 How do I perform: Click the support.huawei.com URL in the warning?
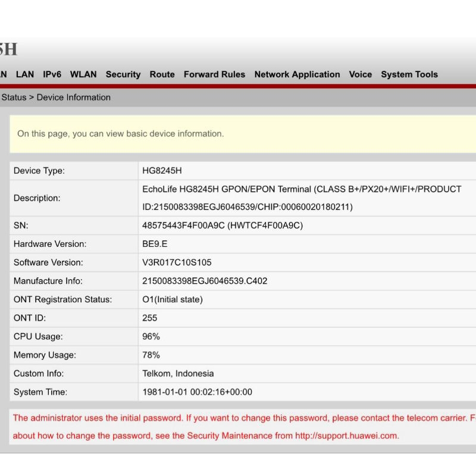[346, 436]
